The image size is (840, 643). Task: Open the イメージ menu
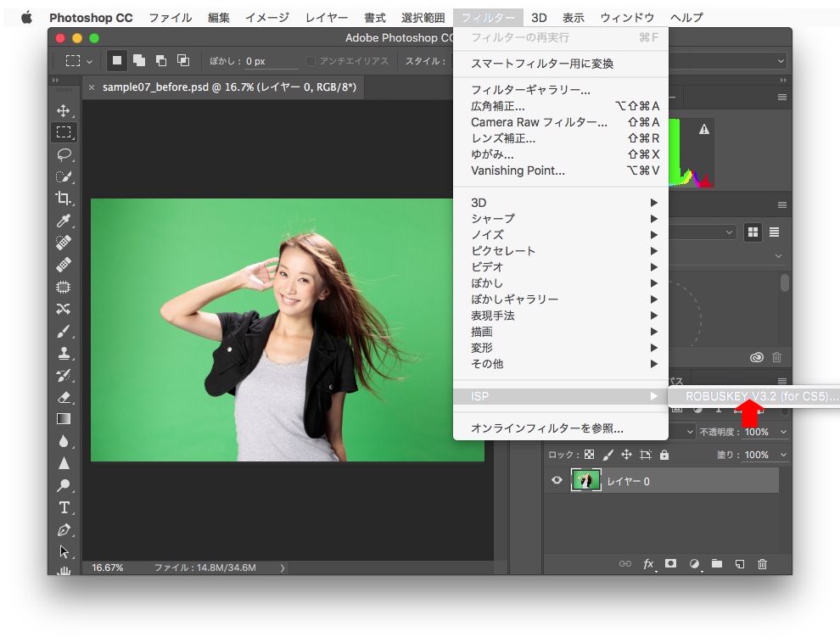266,18
